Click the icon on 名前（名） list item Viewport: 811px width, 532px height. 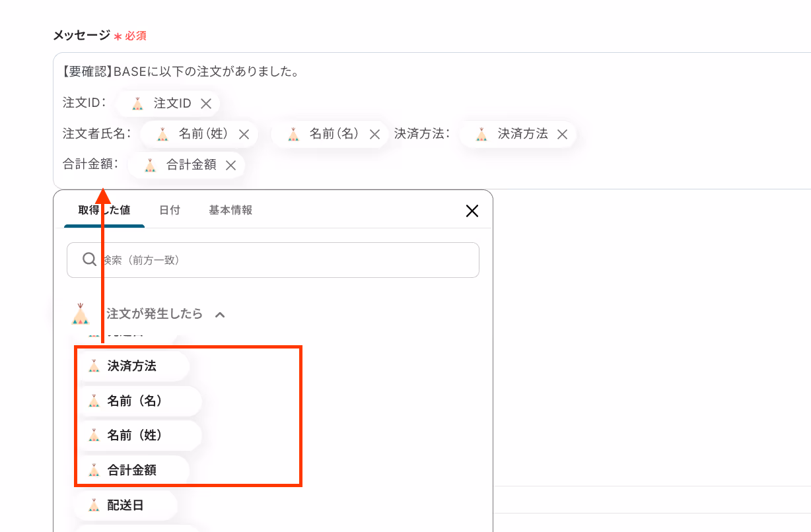(94, 401)
